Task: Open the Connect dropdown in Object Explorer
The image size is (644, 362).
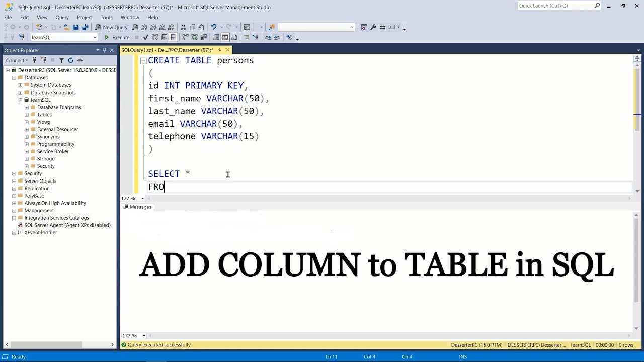Action: click(x=17, y=60)
